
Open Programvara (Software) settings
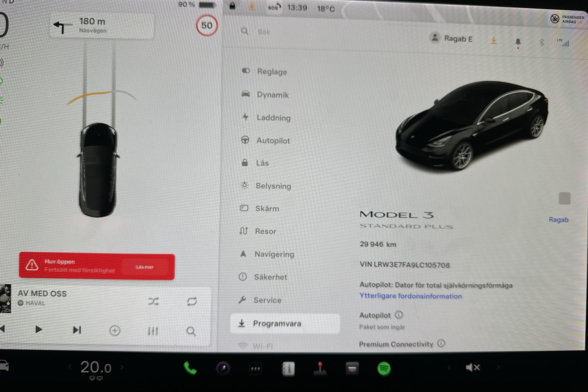click(x=284, y=323)
